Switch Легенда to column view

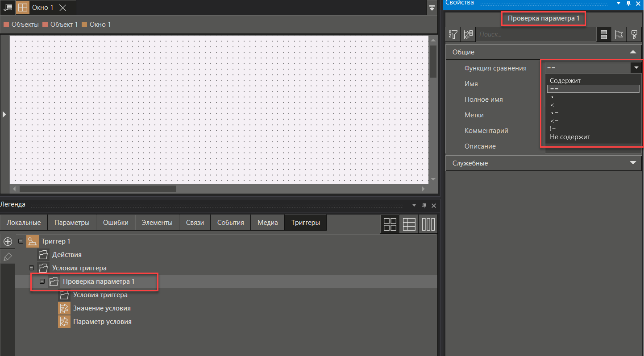pos(428,224)
